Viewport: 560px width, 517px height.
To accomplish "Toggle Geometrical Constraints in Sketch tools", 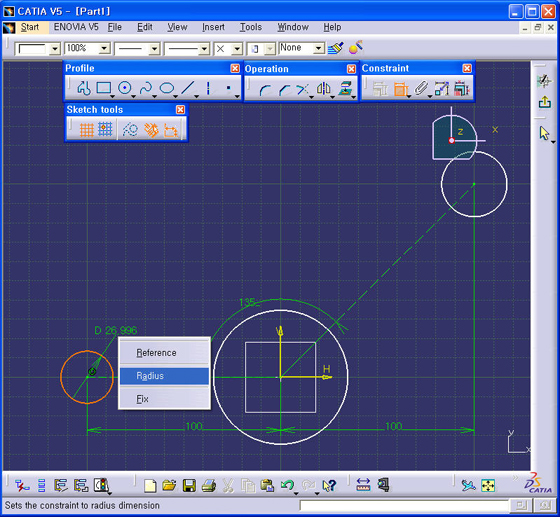I will point(151,130).
